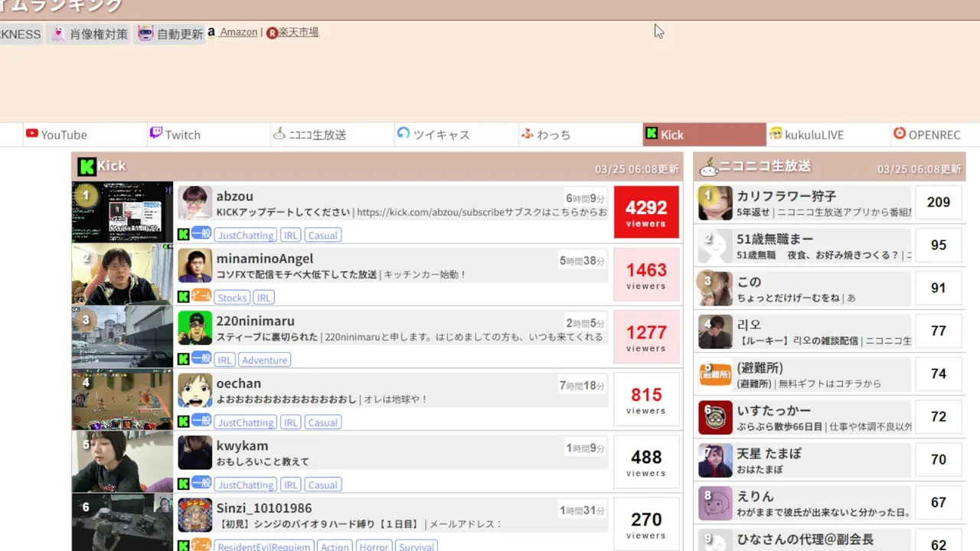Viewport: 980px width, 551px height.
Task: Click the Rakuten R logo icon
Action: (272, 33)
